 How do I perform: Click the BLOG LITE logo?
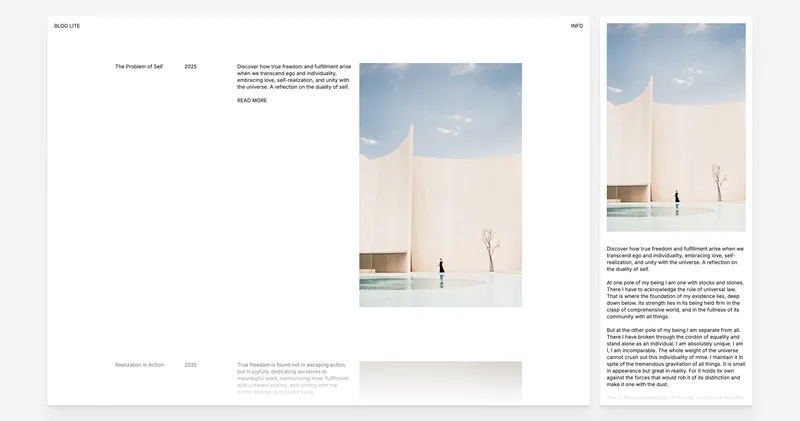(67, 26)
